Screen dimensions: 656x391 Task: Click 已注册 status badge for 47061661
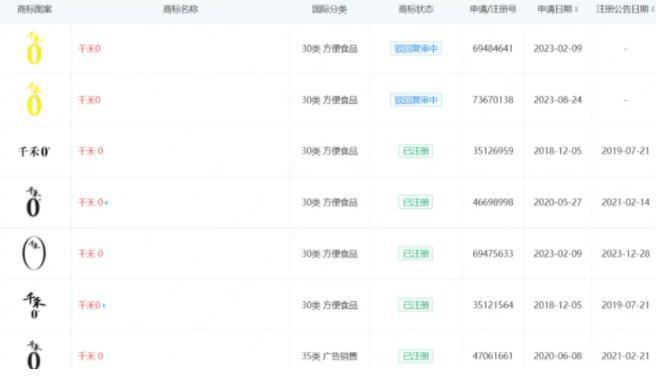point(416,356)
